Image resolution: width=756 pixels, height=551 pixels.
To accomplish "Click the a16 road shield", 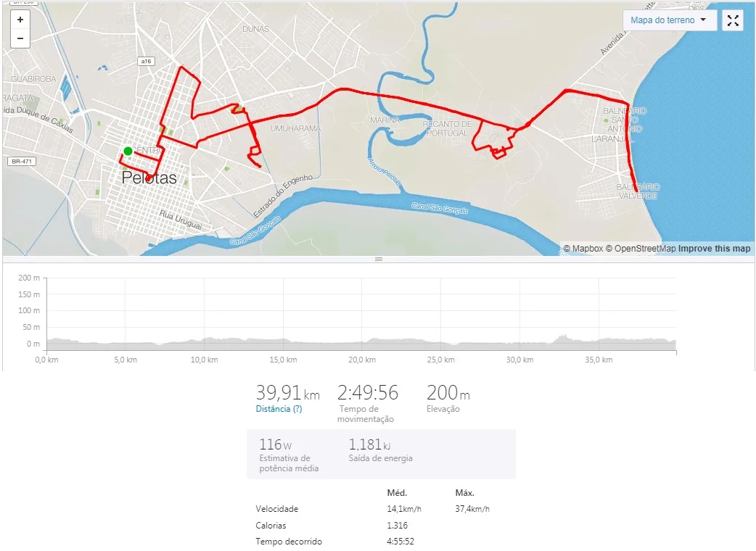I will pyautogui.click(x=147, y=62).
